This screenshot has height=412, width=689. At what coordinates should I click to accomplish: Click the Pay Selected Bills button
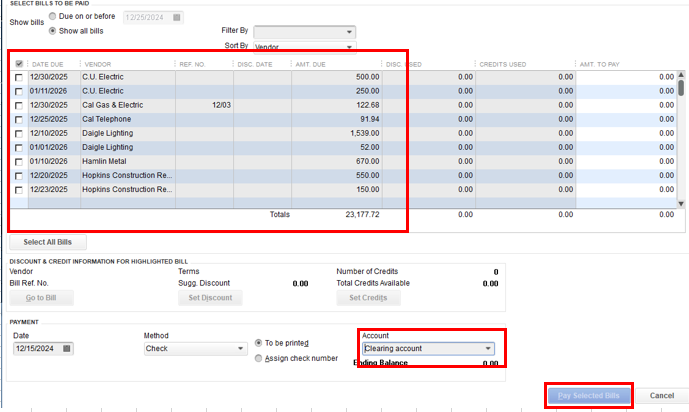tap(588, 396)
